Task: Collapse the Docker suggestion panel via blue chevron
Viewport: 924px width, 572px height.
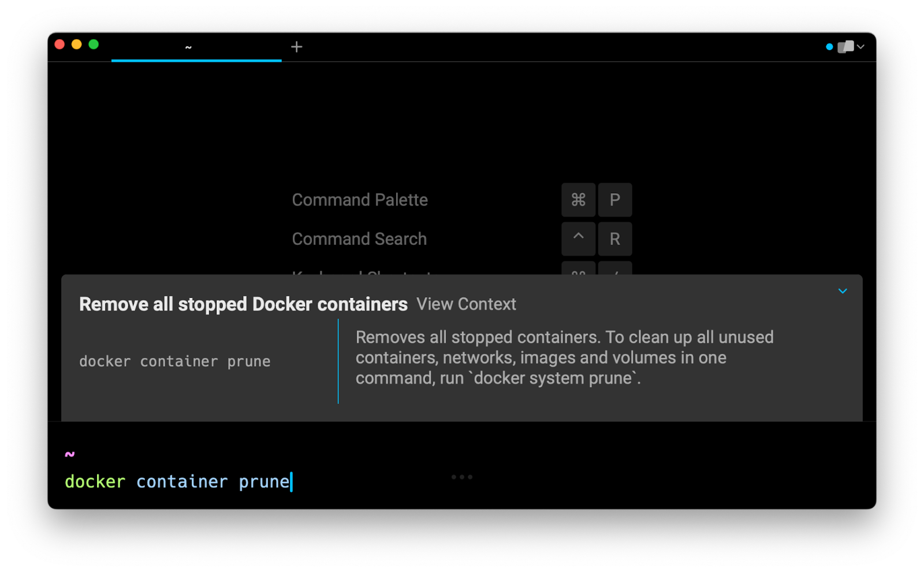Action: pos(843,291)
